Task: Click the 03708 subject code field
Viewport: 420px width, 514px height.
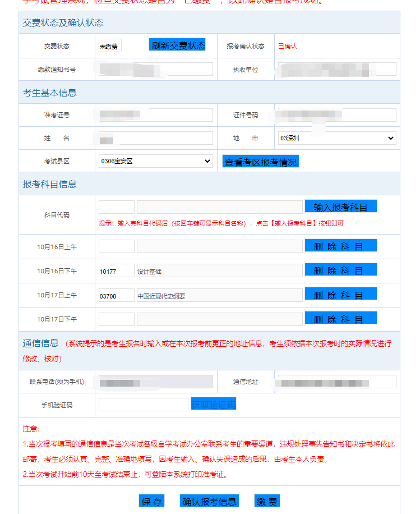Action: [x=117, y=295]
